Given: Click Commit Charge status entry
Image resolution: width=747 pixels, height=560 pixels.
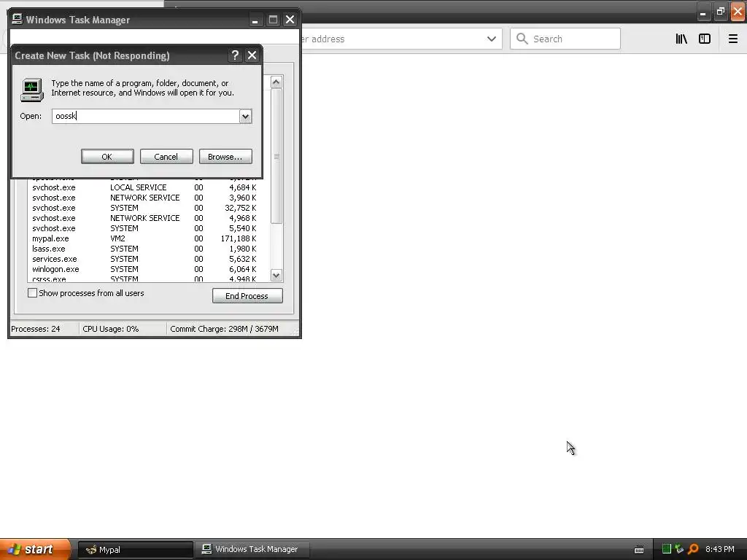Looking at the screenshot, I should tap(225, 329).
